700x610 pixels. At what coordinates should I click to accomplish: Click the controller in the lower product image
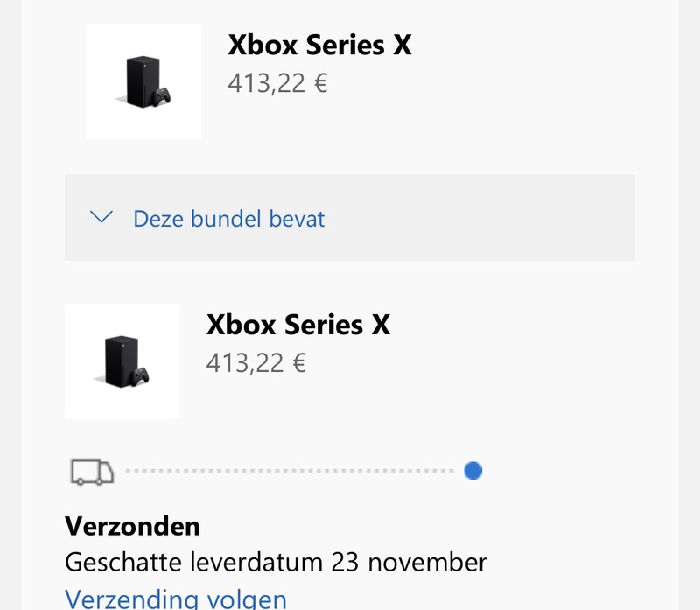140,375
